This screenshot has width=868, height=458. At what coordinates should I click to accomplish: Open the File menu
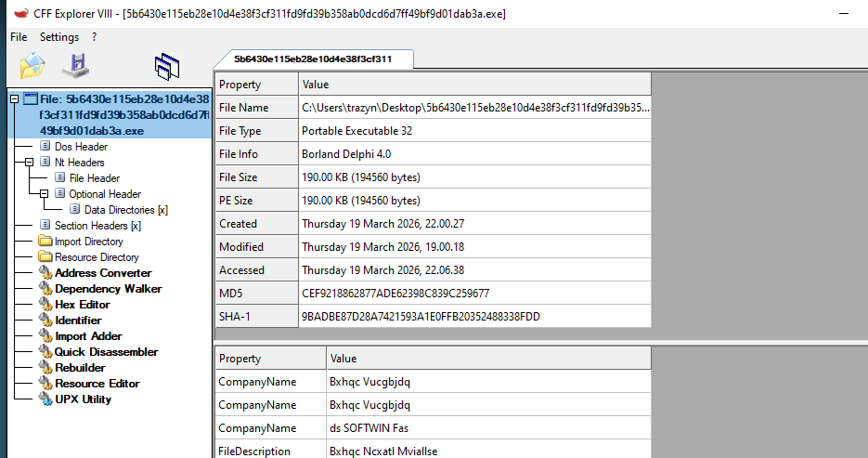(x=19, y=37)
